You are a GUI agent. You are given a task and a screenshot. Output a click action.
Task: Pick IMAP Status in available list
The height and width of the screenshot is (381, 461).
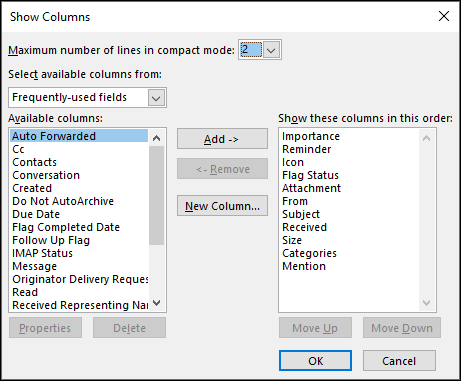pos(42,253)
